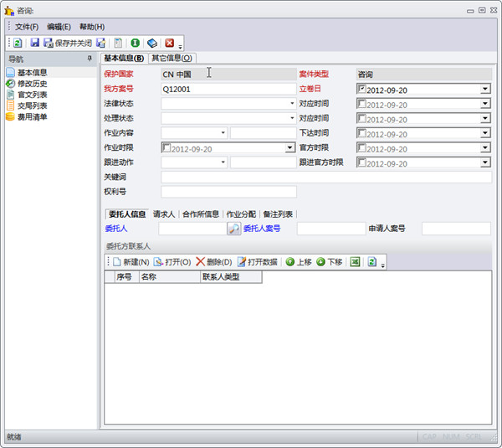Screen dimensions: 502x448
Task: Click 下移 move down button
Action: 330,262
